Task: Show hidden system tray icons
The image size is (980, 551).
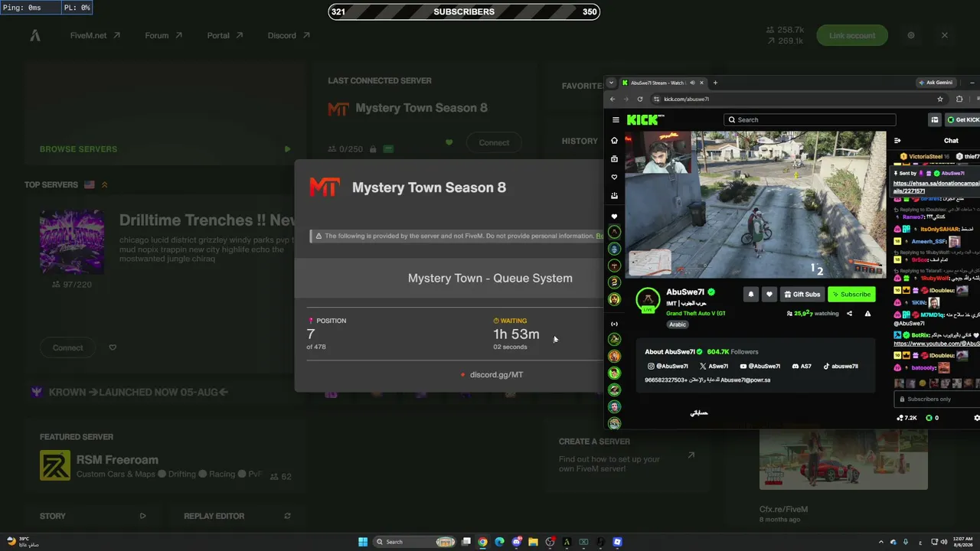Action: (880, 542)
